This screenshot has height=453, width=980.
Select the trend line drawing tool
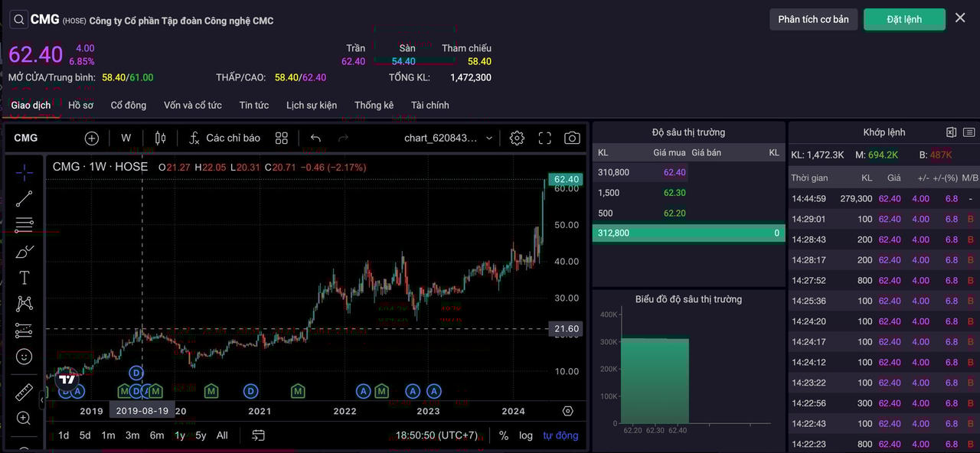pos(24,199)
